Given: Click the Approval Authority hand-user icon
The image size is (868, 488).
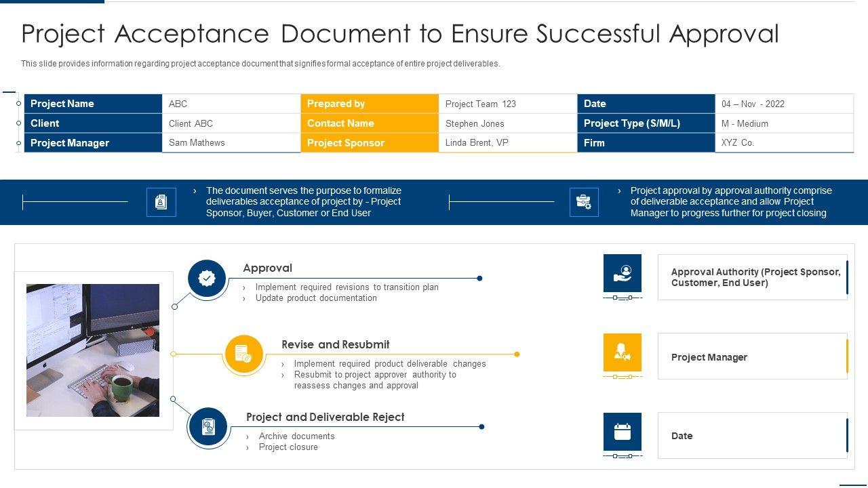Looking at the screenshot, I should 623,273.
